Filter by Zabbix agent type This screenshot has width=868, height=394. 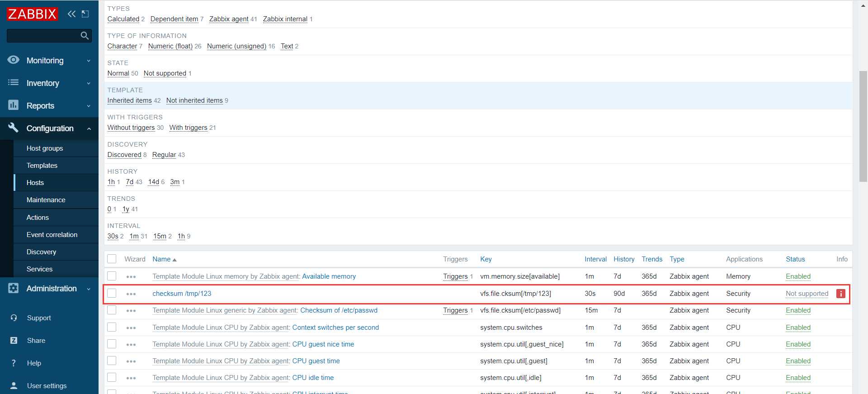[229, 19]
